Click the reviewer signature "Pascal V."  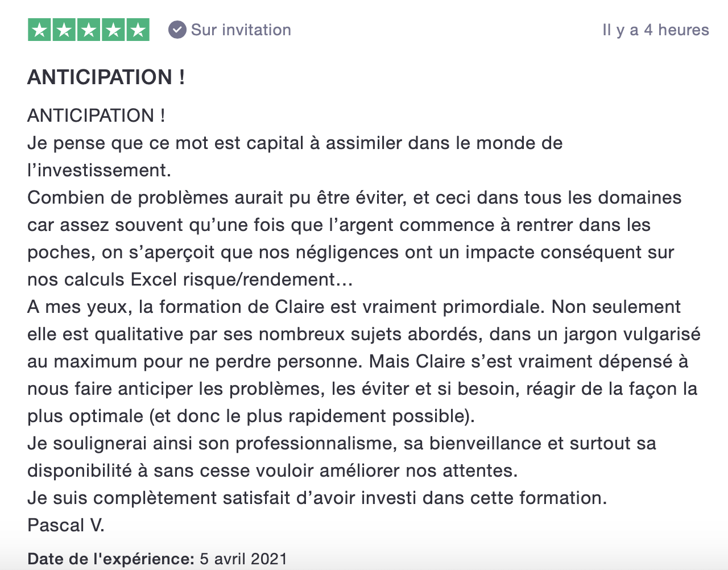click(x=66, y=525)
